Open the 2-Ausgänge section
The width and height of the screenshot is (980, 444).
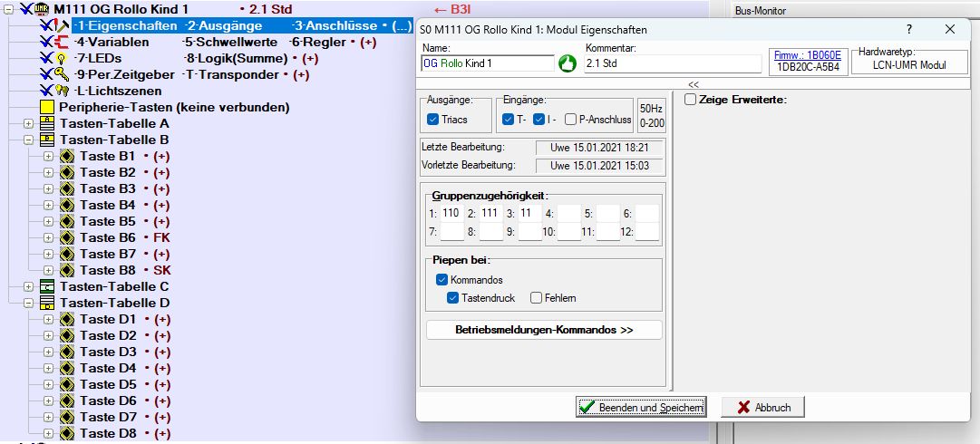pyautogui.click(x=224, y=25)
